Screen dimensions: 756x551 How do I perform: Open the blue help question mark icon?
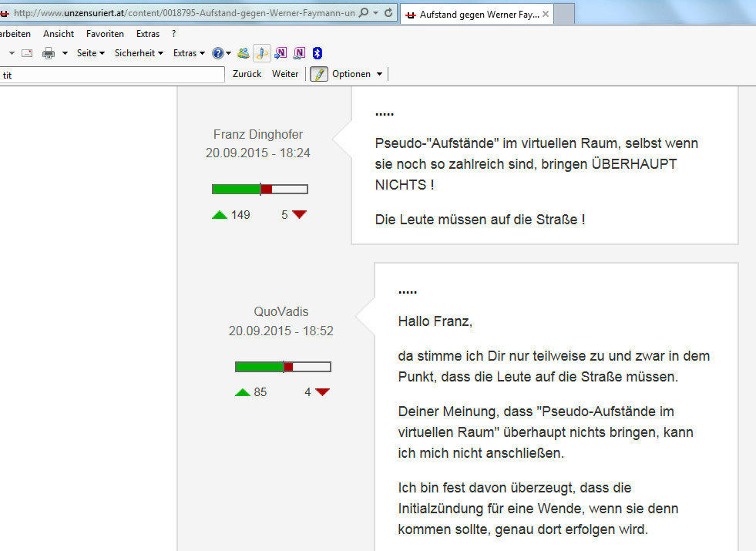(217, 53)
